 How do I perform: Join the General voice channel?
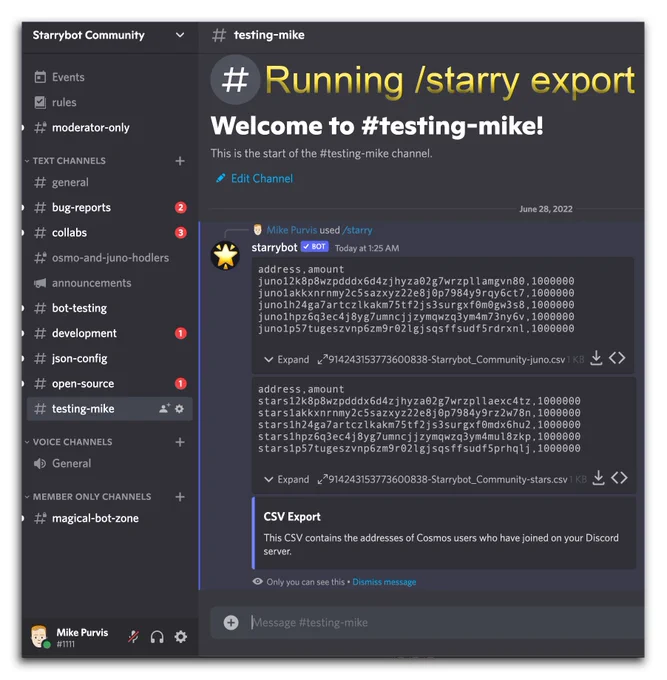(62, 463)
